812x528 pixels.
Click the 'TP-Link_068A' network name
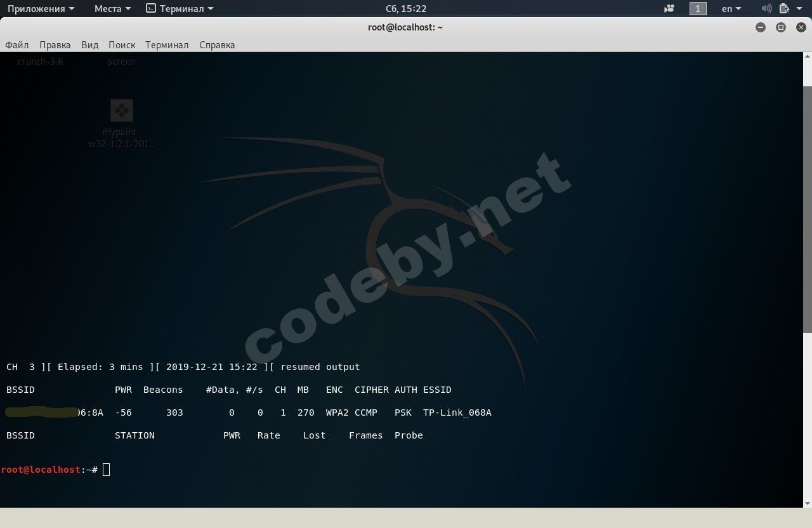[x=457, y=412]
